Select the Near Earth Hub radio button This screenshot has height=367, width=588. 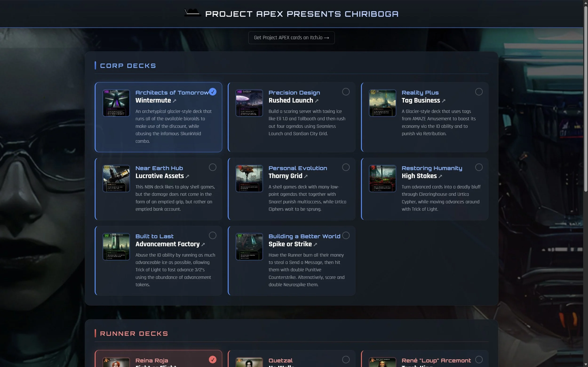[x=213, y=167]
